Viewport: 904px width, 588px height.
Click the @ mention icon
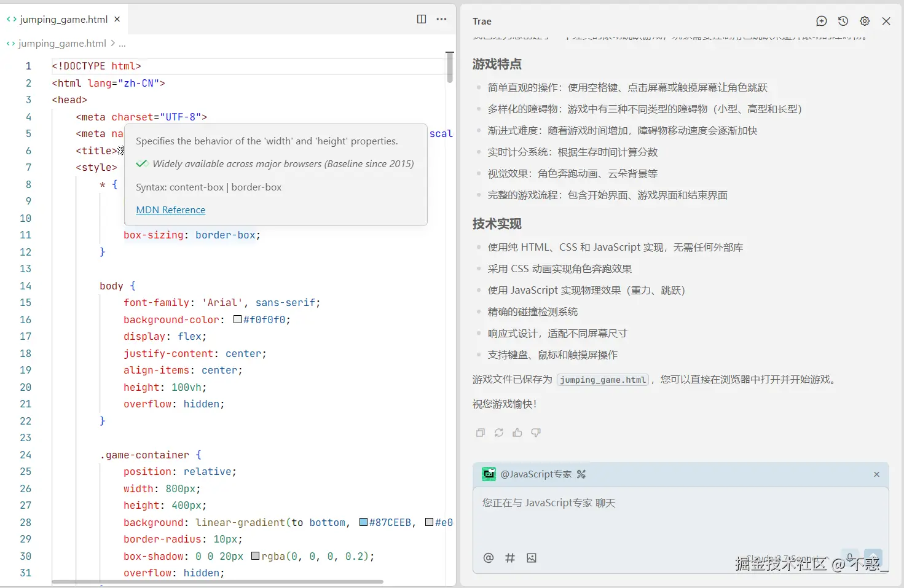[489, 558]
